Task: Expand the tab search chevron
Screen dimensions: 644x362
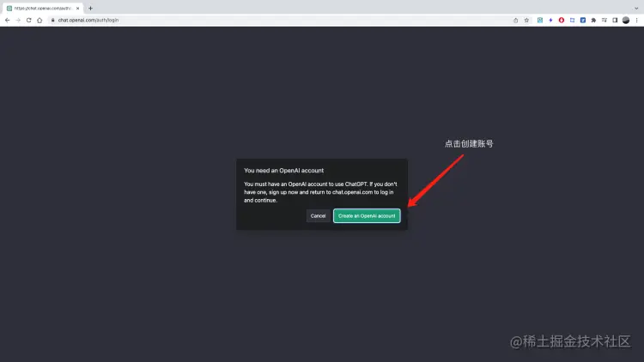Action: (x=636, y=9)
